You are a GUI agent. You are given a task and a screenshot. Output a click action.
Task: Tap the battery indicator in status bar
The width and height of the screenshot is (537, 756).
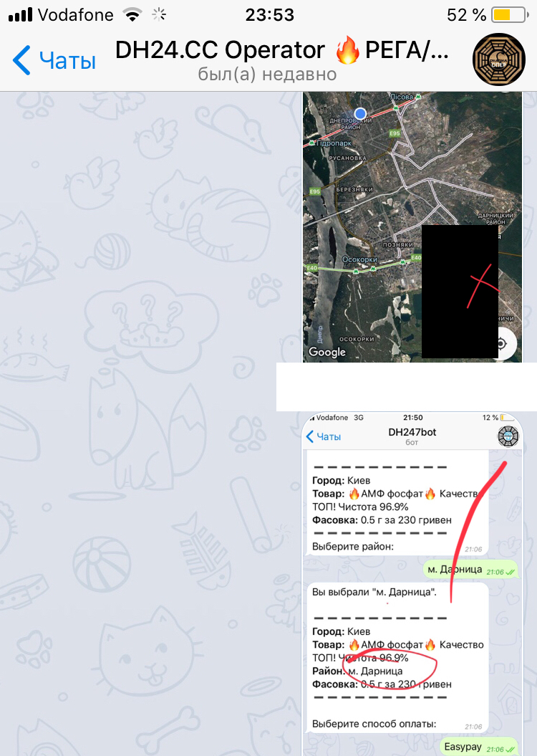pyautogui.click(x=510, y=15)
